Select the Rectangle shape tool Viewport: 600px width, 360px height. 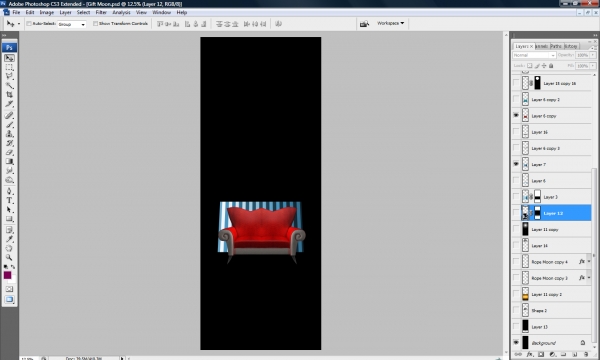coord(10,219)
